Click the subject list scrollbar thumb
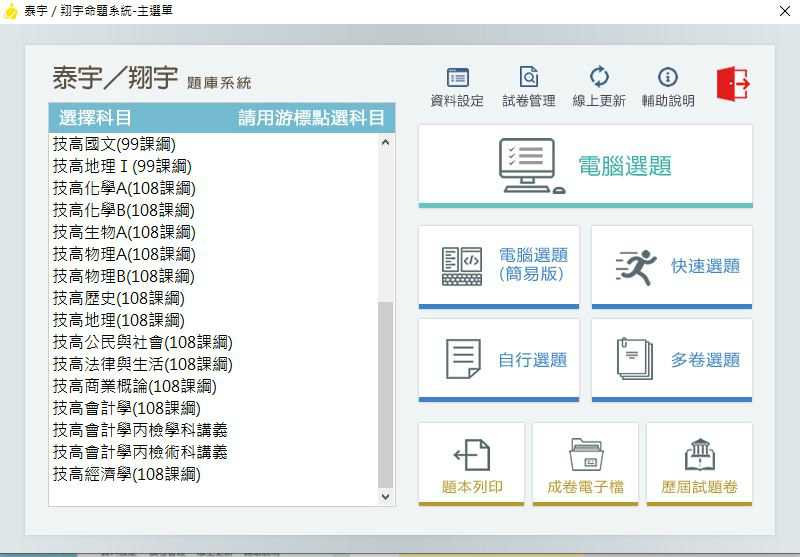 (386, 395)
